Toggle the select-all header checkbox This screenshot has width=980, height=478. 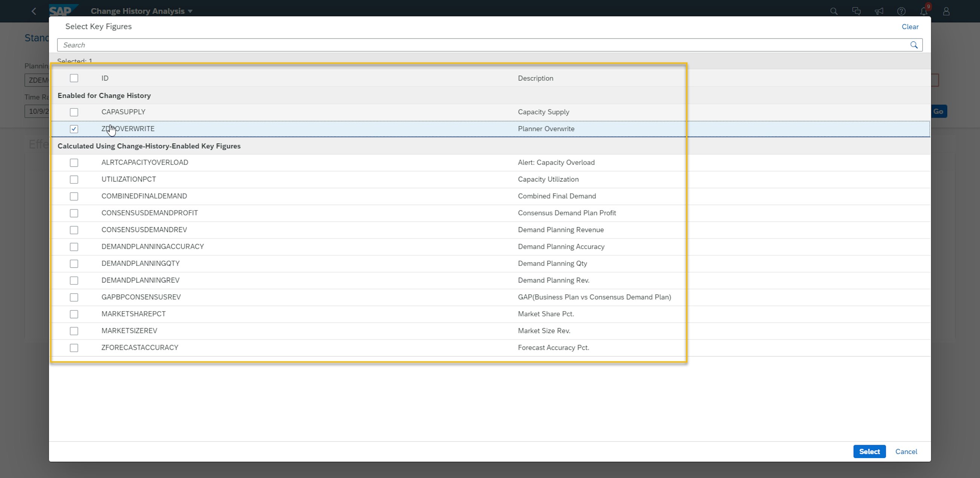[x=74, y=78]
